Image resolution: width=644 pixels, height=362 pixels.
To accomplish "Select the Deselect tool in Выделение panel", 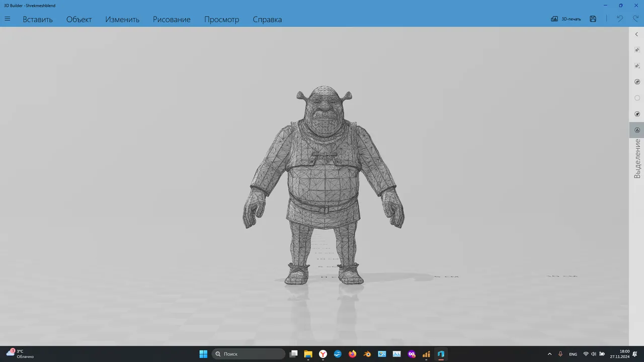I will tap(637, 65).
